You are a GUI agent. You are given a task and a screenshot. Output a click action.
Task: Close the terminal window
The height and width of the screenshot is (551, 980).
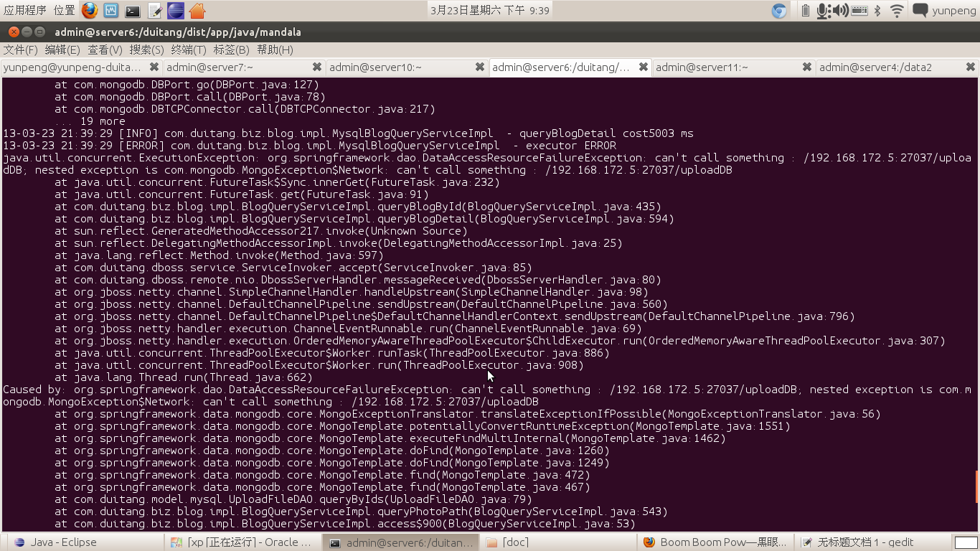pos(12,32)
